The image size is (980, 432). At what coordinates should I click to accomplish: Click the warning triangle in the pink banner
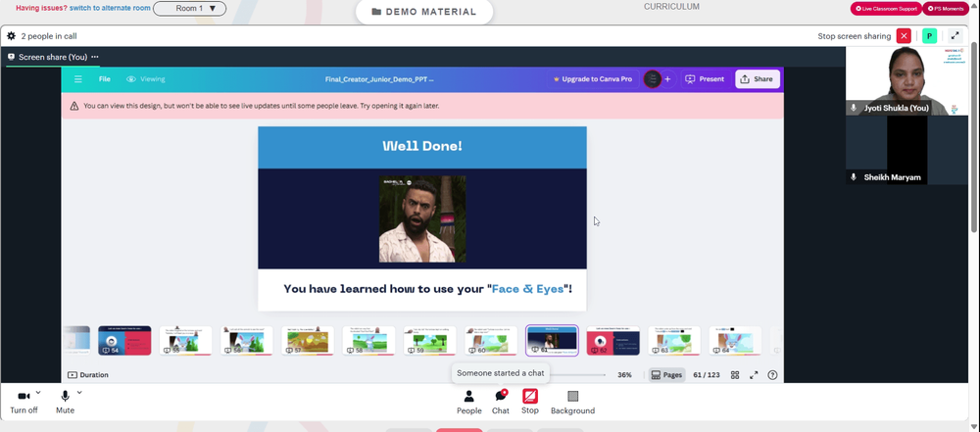click(74, 106)
